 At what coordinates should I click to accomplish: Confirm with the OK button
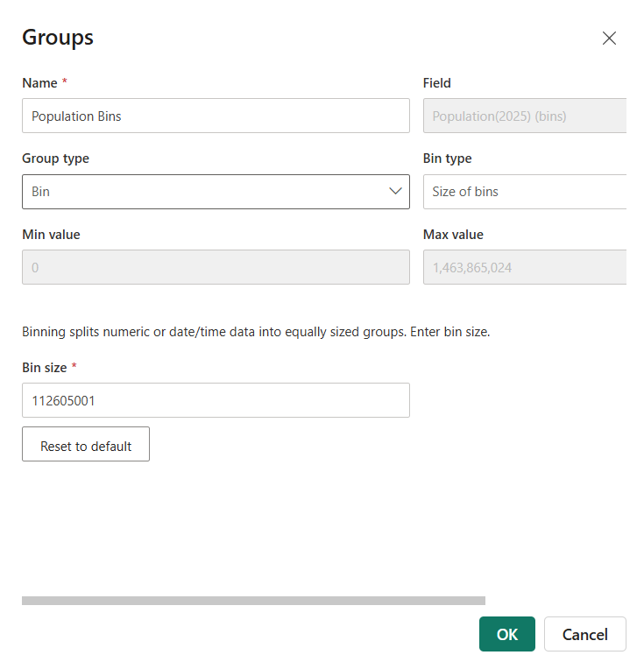[x=507, y=634]
